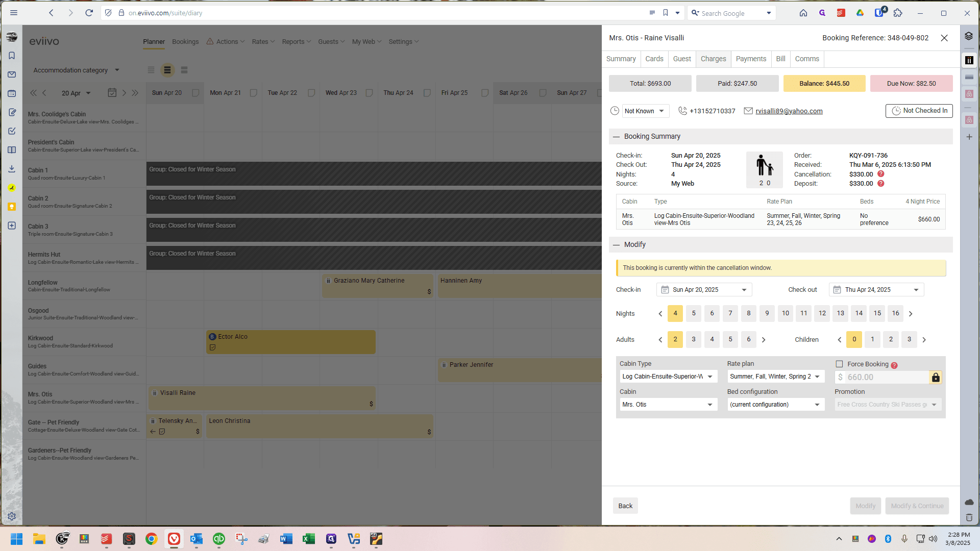Switch to the Payments tab
980x551 pixels.
pos(751,59)
